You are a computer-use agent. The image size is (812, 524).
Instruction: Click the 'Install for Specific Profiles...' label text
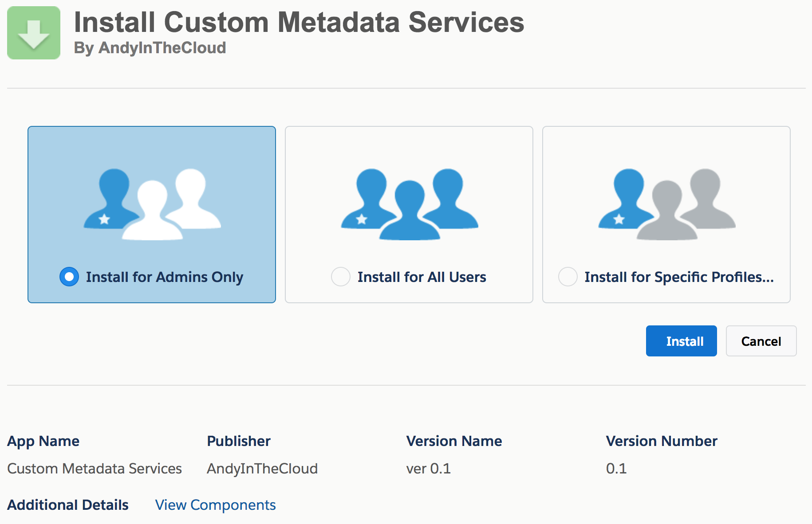point(679,277)
